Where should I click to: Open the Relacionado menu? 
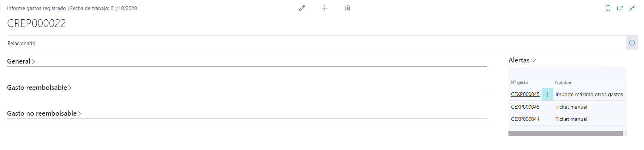pyautogui.click(x=21, y=43)
